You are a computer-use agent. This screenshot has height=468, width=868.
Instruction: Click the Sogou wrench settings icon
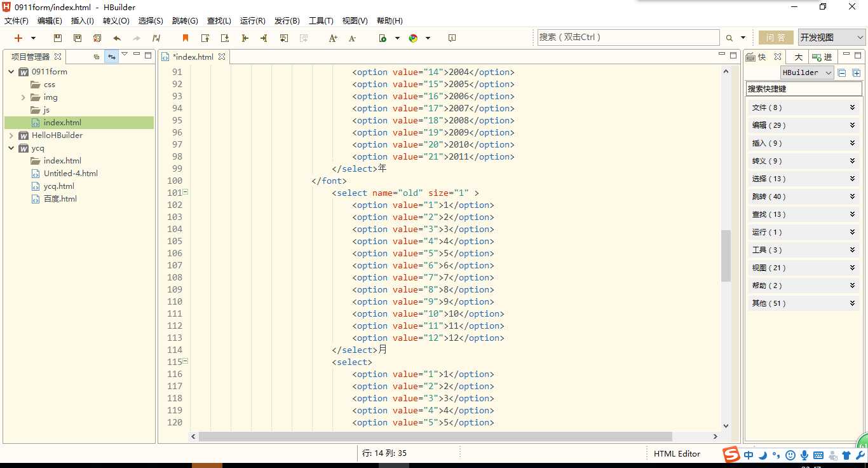click(x=860, y=455)
